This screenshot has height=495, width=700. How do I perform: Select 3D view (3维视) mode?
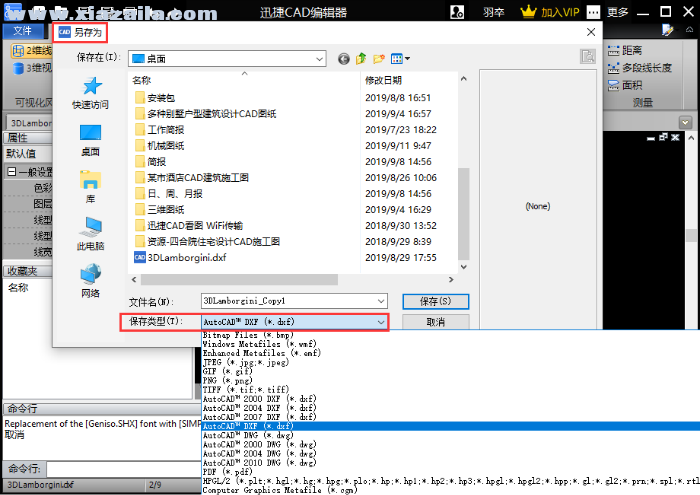click(x=32, y=68)
